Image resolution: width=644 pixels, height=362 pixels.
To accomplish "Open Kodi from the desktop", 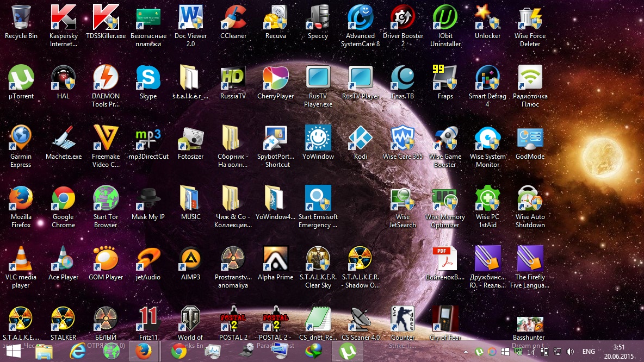I will pyautogui.click(x=360, y=138).
